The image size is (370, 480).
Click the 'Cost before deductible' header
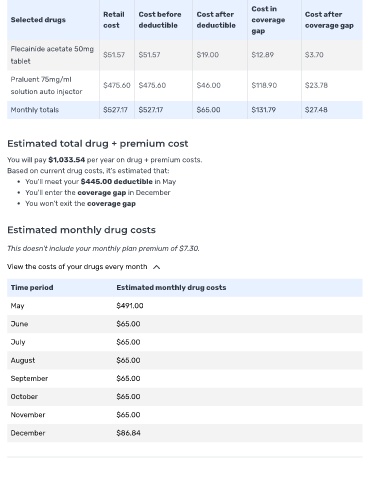(160, 20)
